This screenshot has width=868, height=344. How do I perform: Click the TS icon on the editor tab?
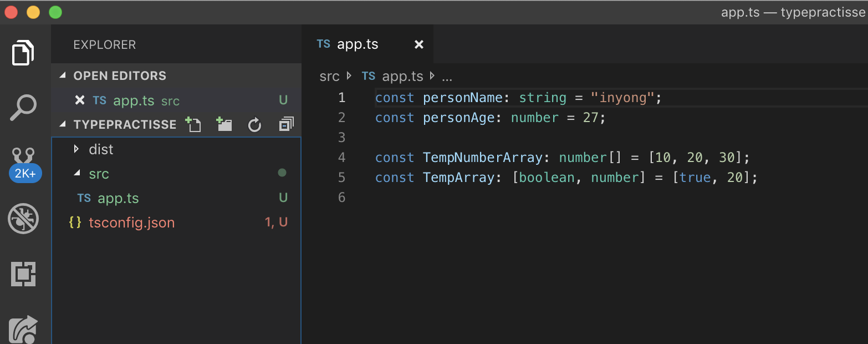[x=324, y=44]
